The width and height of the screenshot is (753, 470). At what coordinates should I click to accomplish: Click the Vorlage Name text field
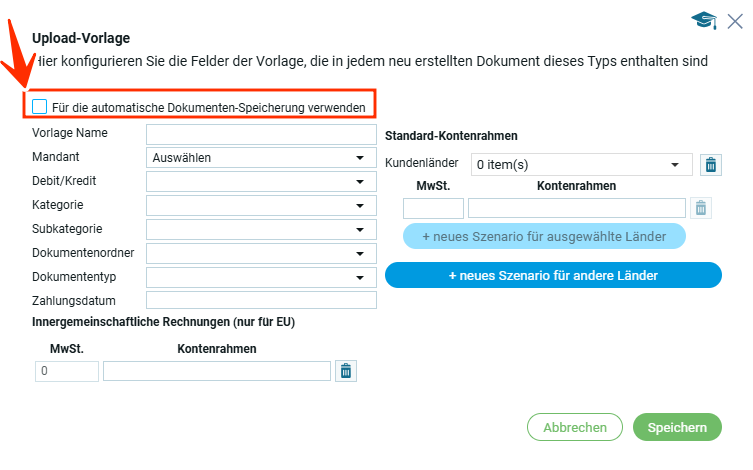point(261,134)
